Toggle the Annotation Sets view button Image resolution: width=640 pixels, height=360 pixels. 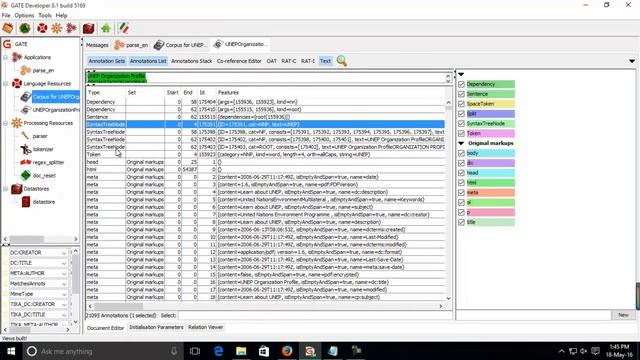(x=107, y=61)
